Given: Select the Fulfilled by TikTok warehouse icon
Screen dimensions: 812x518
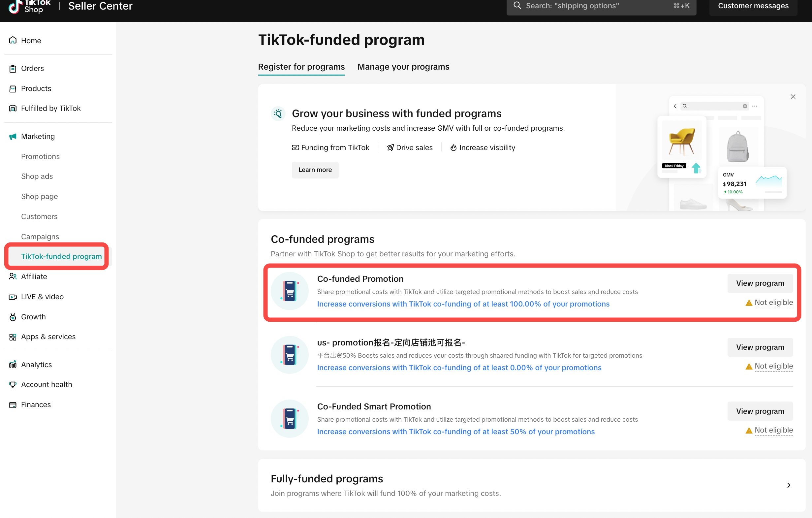Looking at the screenshot, I should [x=13, y=108].
